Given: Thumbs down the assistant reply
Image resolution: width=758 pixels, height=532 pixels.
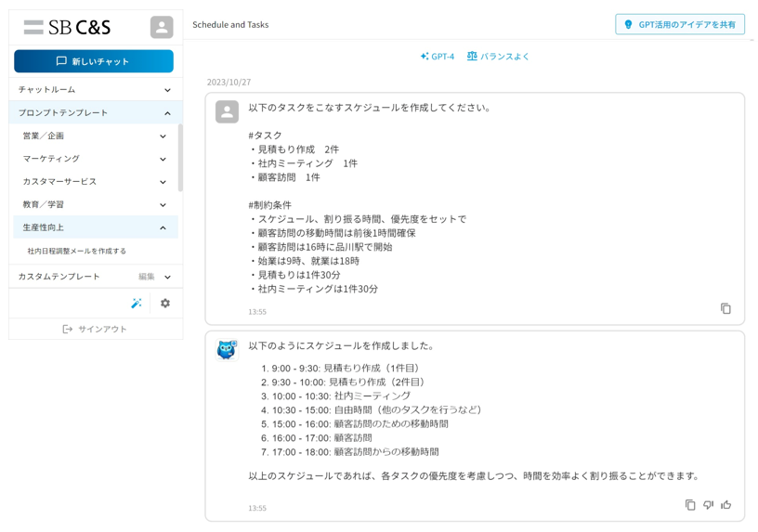Looking at the screenshot, I should (708, 505).
